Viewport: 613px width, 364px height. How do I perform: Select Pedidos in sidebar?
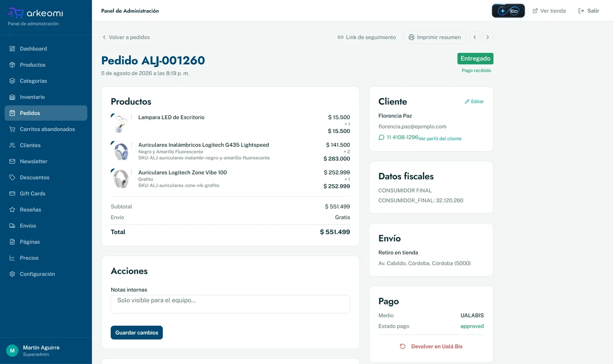pos(46,113)
